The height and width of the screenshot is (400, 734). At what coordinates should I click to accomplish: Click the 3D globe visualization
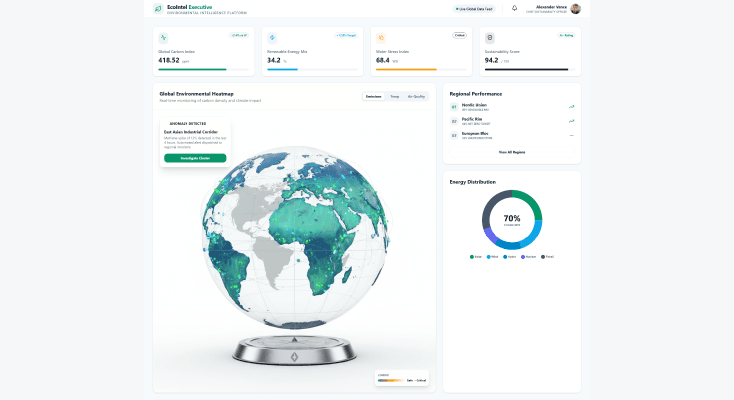295,237
